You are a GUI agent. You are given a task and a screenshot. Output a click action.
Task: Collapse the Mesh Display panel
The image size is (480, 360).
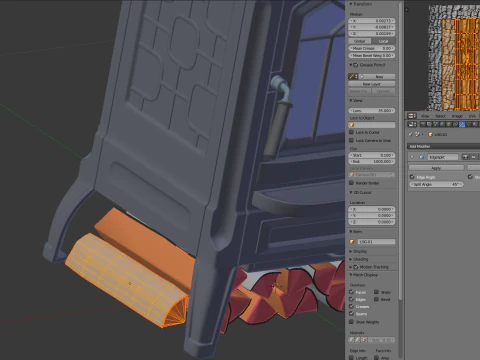coord(364,275)
